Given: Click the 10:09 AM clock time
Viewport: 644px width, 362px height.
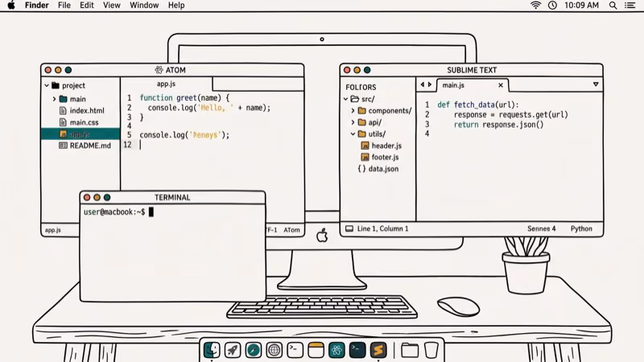Looking at the screenshot, I should (581, 6).
